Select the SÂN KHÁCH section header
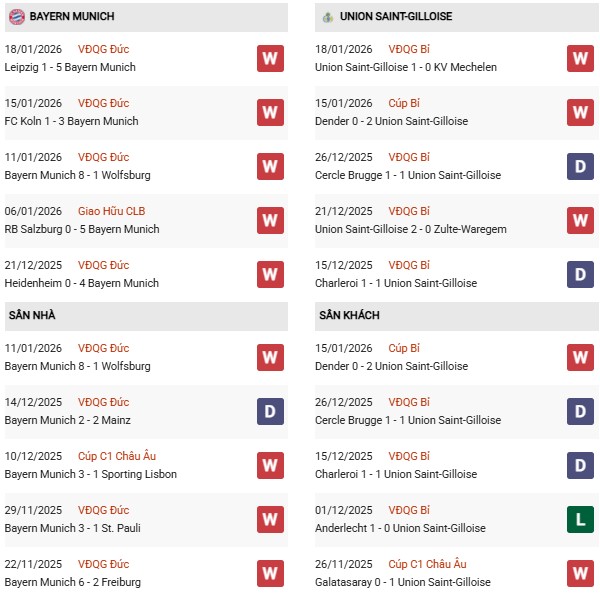The height and width of the screenshot is (593, 600). (349, 316)
